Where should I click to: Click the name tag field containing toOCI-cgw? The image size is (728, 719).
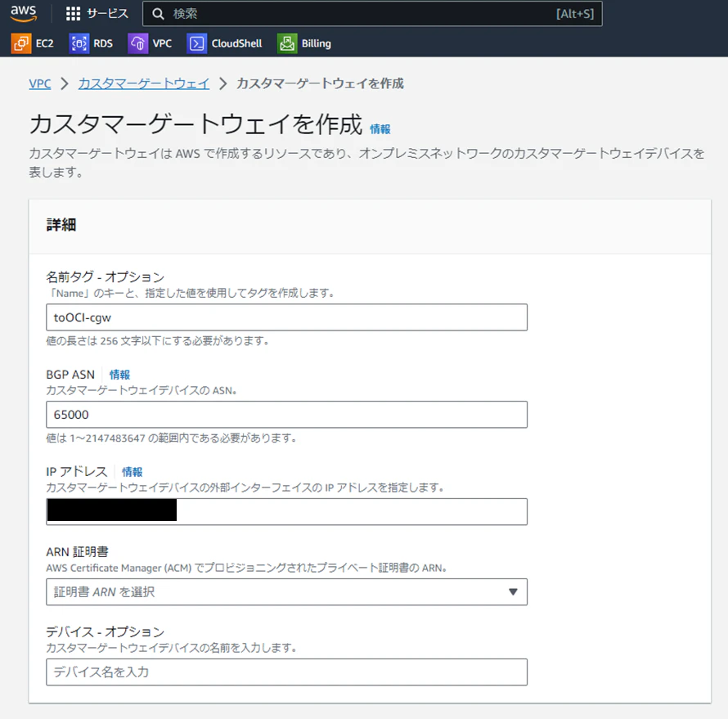[286, 317]
